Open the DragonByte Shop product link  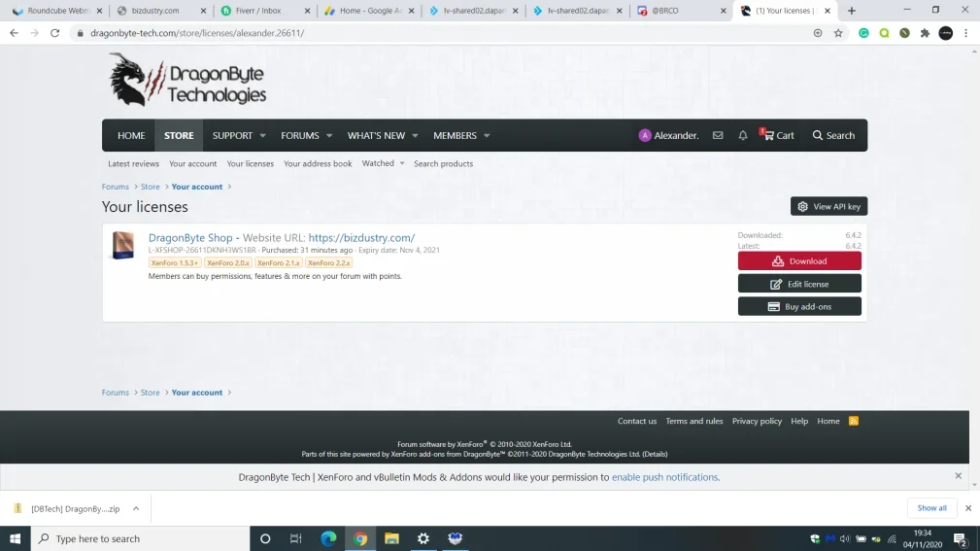[x=190, y=238]
